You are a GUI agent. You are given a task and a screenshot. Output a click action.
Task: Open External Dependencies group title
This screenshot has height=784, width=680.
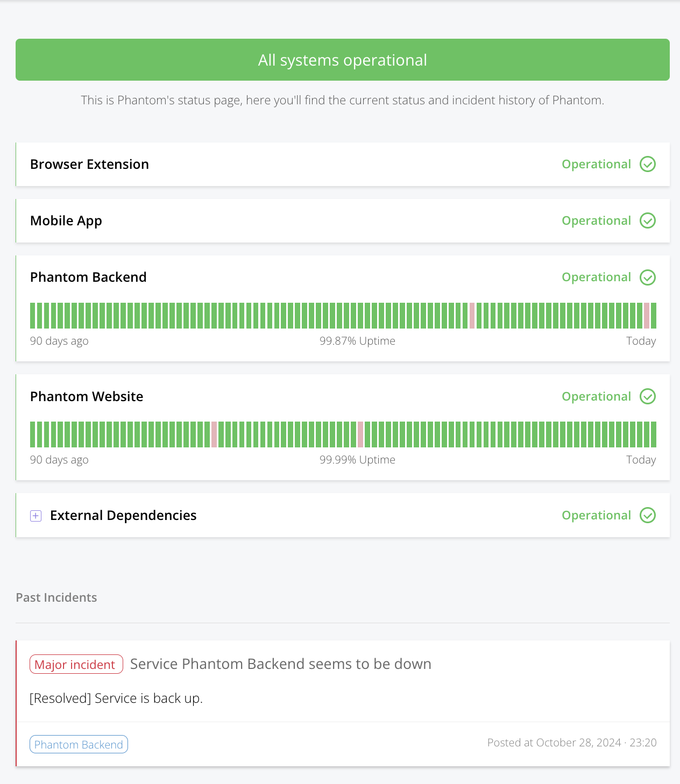click(x=123, y=515)
